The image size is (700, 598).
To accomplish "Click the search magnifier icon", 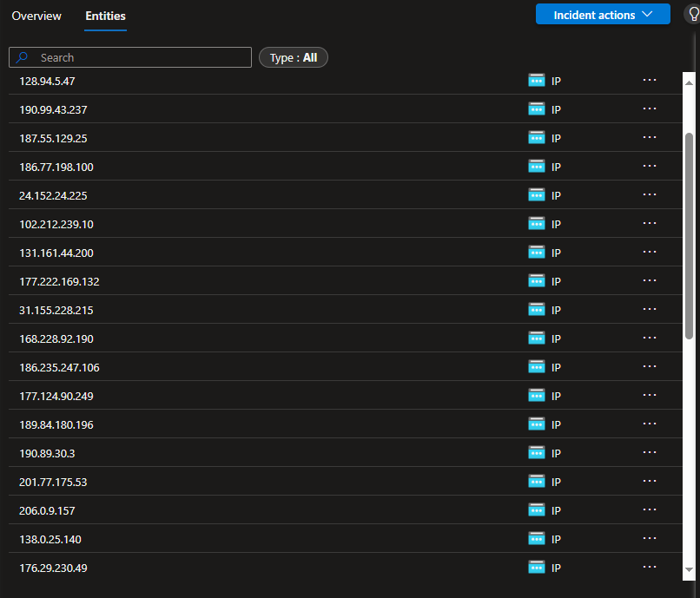I will 23,58.
